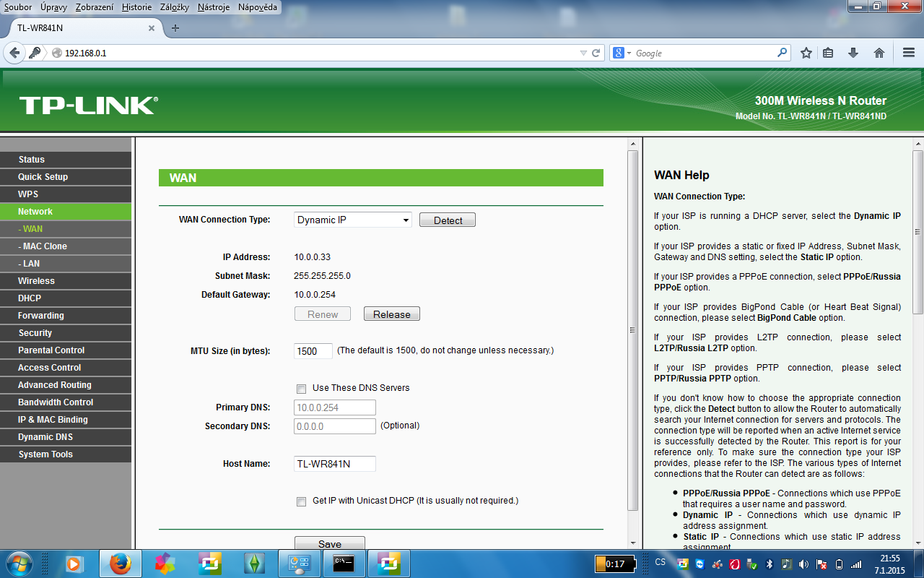The height and width of the screenshot is (578, 924).
Task: Go to Status in the router sidebar
Action: [66, 160]
